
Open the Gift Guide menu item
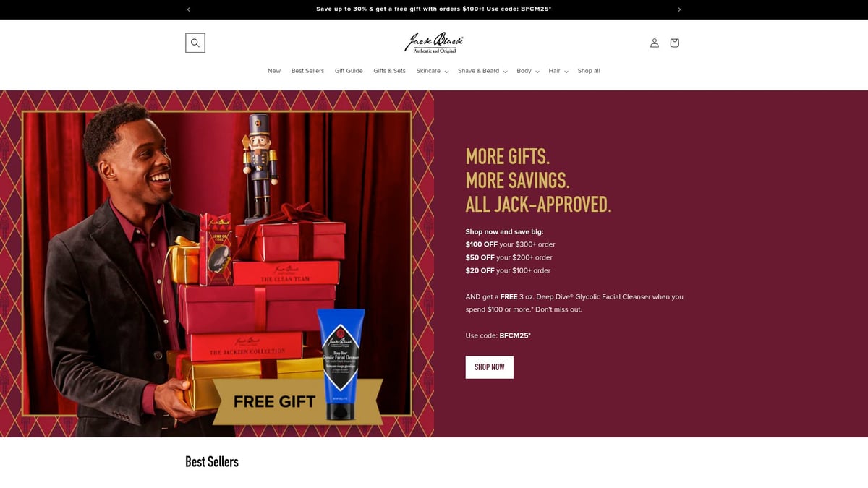[x=349, y=71]
